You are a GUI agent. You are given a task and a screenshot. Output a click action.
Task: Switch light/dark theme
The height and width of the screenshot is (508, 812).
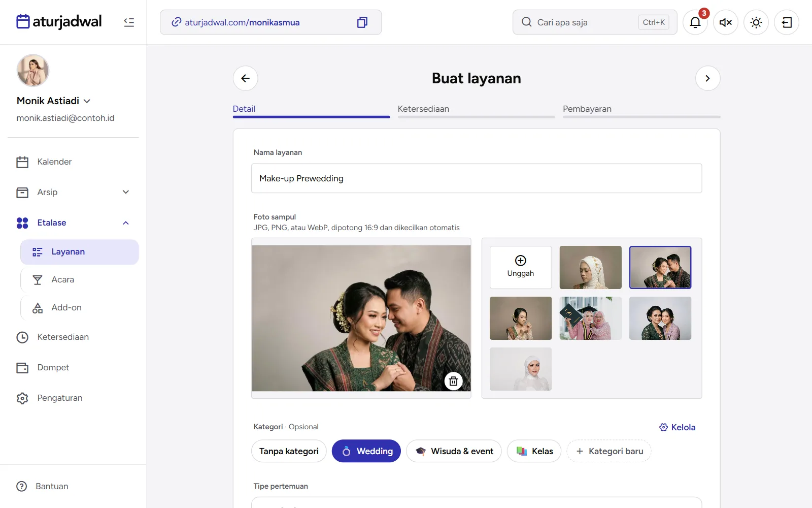pyautogui.click(x=756, y=22)
